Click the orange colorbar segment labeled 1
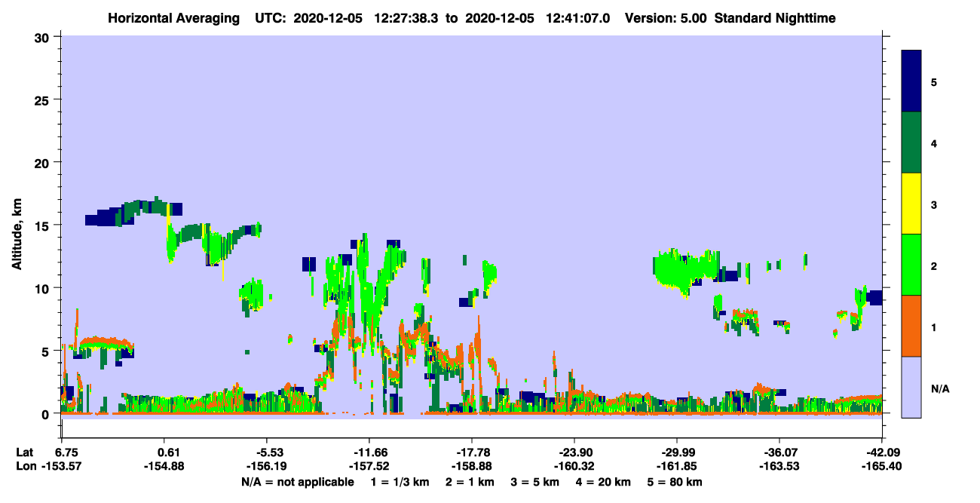 coord(911,326)
